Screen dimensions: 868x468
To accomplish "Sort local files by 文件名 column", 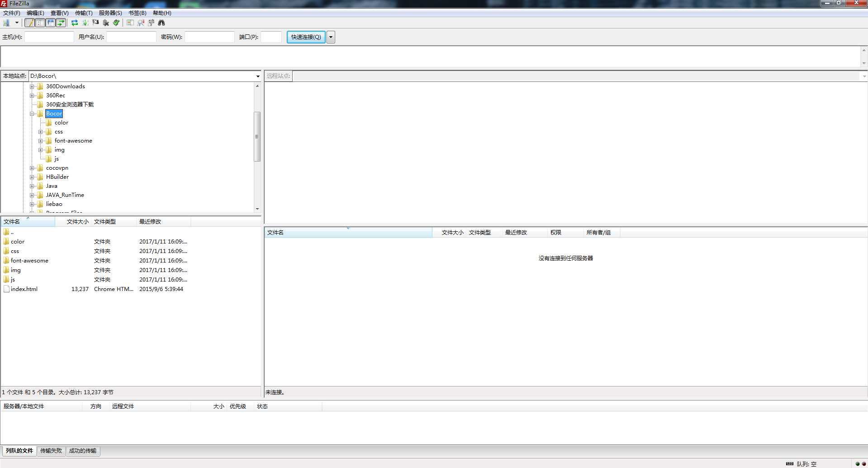I will click(x=28, y=222).
